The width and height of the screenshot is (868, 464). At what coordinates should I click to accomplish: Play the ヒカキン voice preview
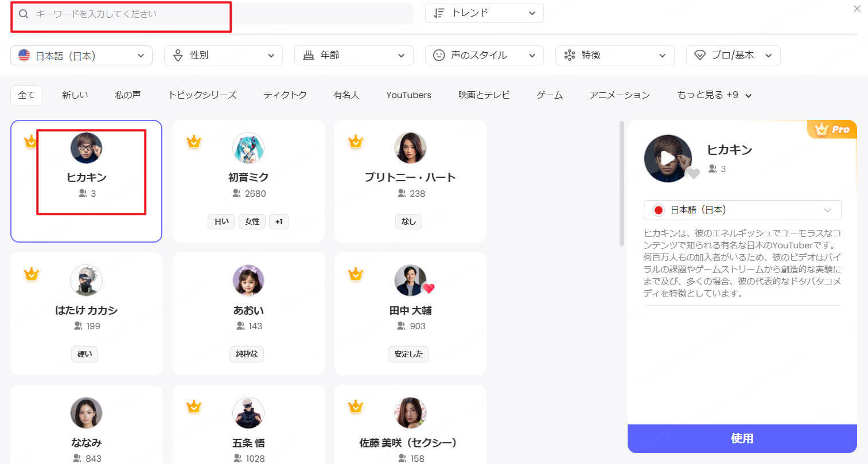(x=667, y=158)
